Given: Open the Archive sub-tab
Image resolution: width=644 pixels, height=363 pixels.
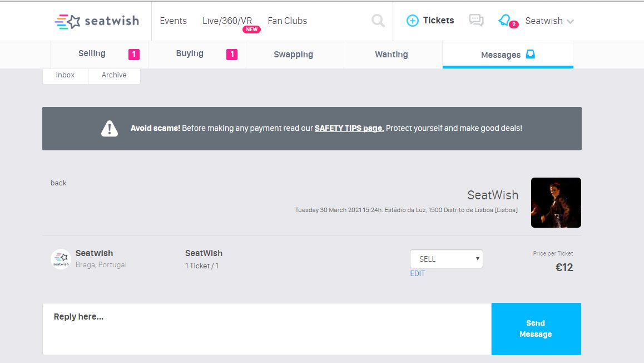Looking at the screenshot, I should 114,75.
